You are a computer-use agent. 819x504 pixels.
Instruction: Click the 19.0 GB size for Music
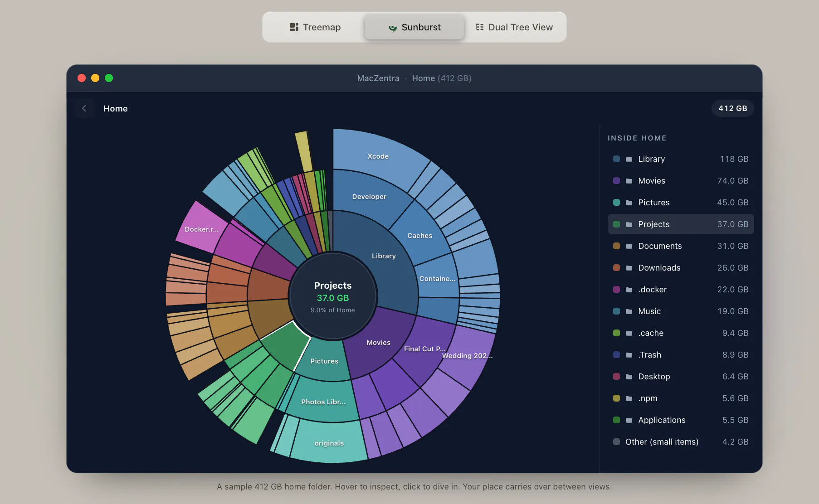pos(732,311)
